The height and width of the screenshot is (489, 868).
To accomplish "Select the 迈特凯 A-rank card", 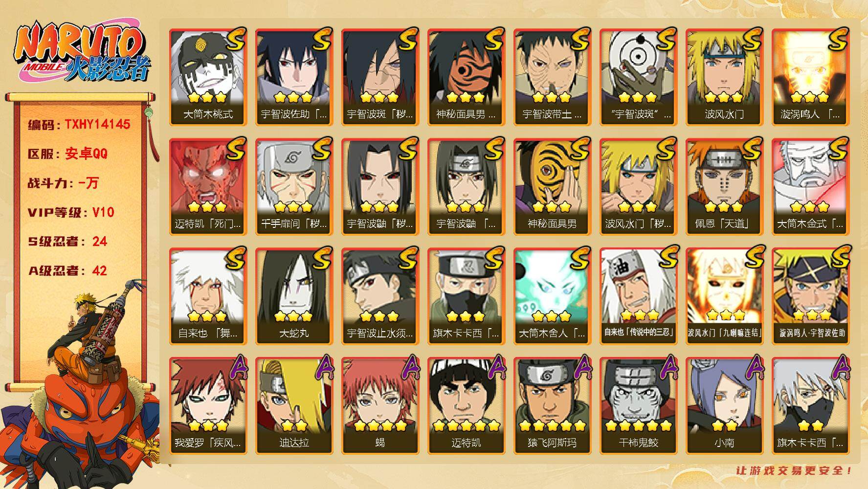I will (466, 406).
